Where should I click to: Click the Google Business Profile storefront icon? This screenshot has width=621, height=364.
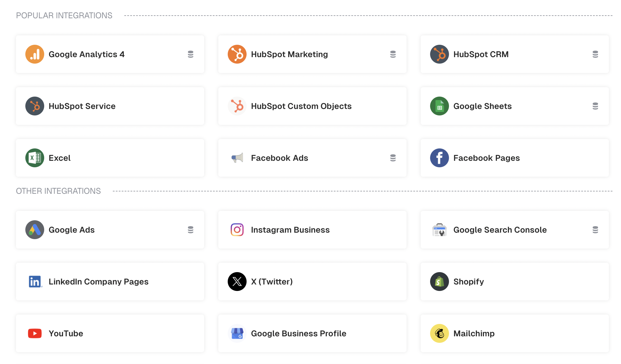point(237,333)
